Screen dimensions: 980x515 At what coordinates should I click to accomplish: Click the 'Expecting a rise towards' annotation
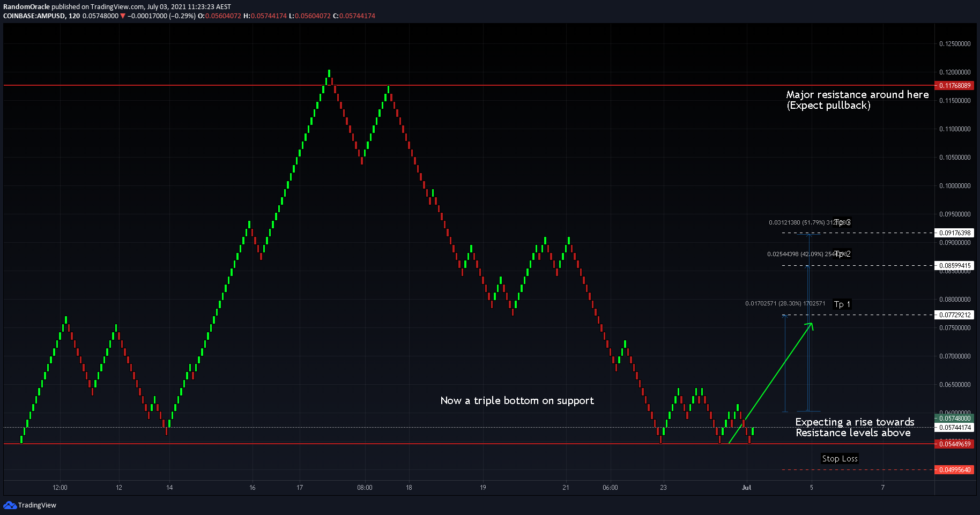(x=855, y=422)
